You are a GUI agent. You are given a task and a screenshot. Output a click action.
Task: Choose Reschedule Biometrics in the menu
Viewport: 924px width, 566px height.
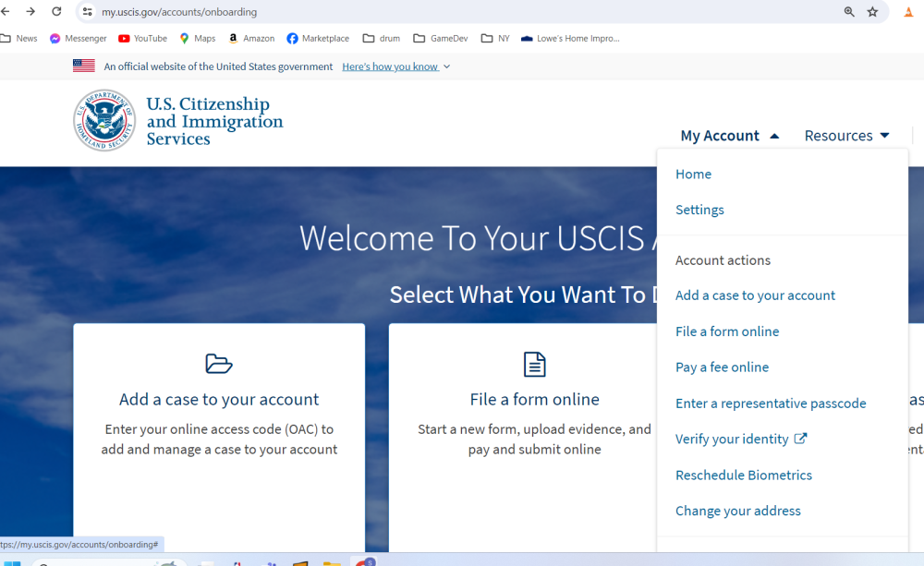click(743, 475)
